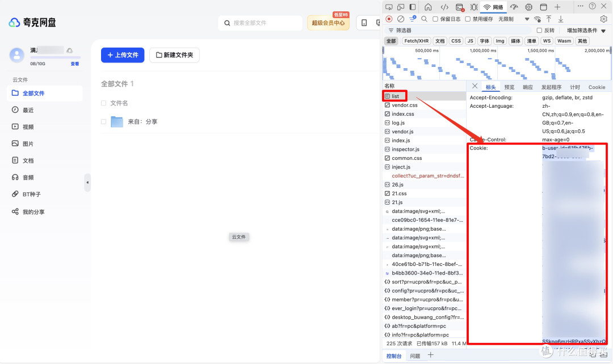
Task: Switch to the 响应 tab
Action: [528, 87]
